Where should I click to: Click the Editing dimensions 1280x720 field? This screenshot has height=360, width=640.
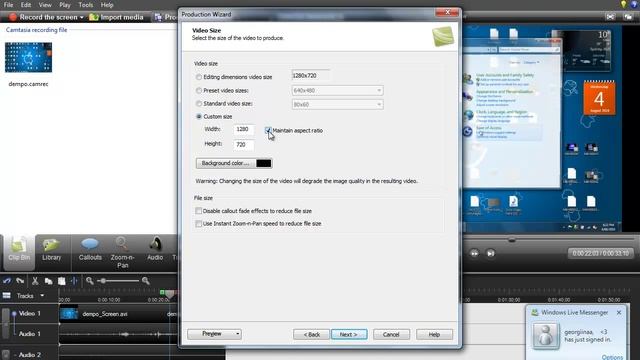tap(311, 76)
